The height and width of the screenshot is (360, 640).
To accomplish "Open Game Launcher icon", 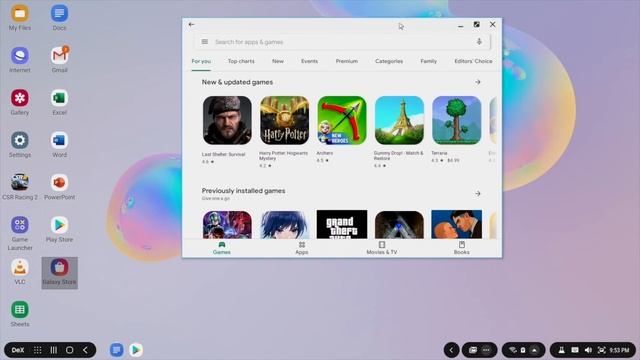I will (x=20, y=233).
